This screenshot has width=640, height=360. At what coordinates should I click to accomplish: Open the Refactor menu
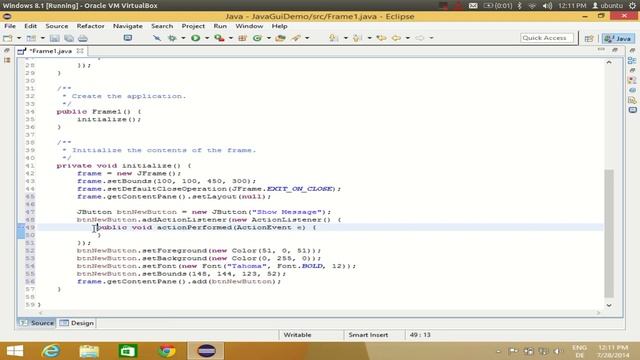coord(91,26)
